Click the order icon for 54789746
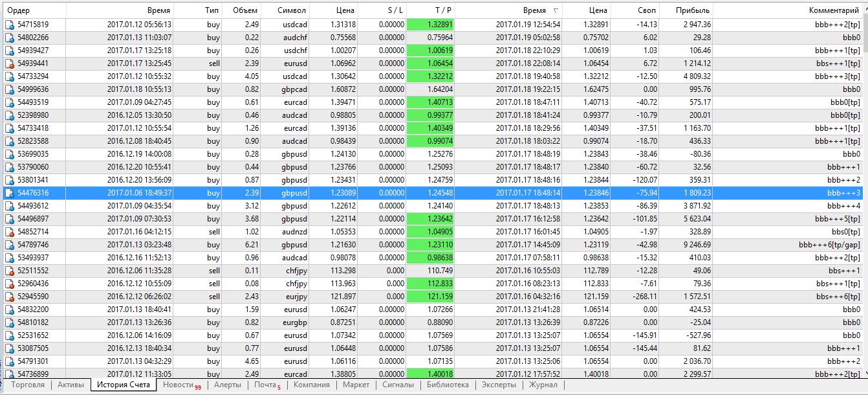Viewport: 868px width, 395px height. click(9, 245)
